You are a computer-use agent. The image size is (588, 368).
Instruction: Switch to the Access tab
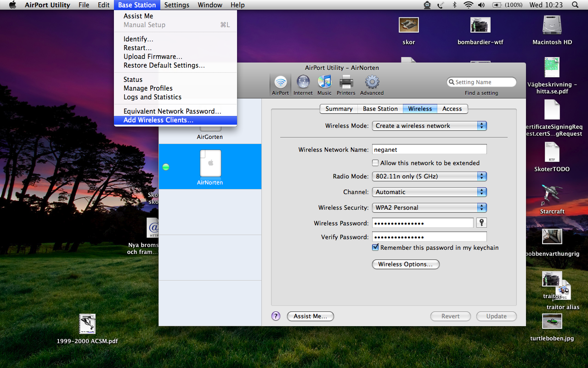[452, 109]
